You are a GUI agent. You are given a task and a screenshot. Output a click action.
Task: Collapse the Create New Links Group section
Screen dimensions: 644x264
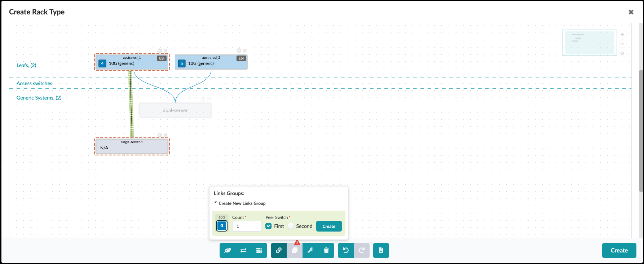coord(216,203)
